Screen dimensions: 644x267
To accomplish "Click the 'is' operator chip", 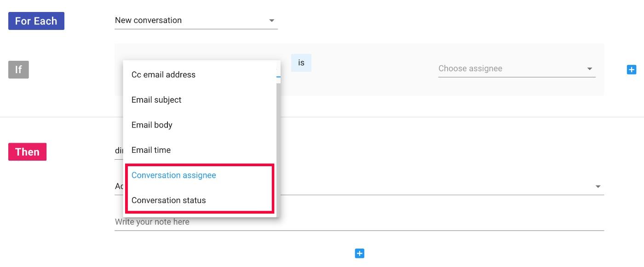I will pyautogui.click(x=301, y=63).
